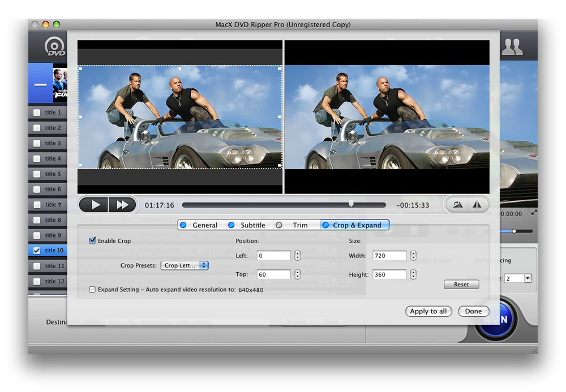Screen dimensions: 566x392
Task: Click the Reset button
Action: (461, 285)
